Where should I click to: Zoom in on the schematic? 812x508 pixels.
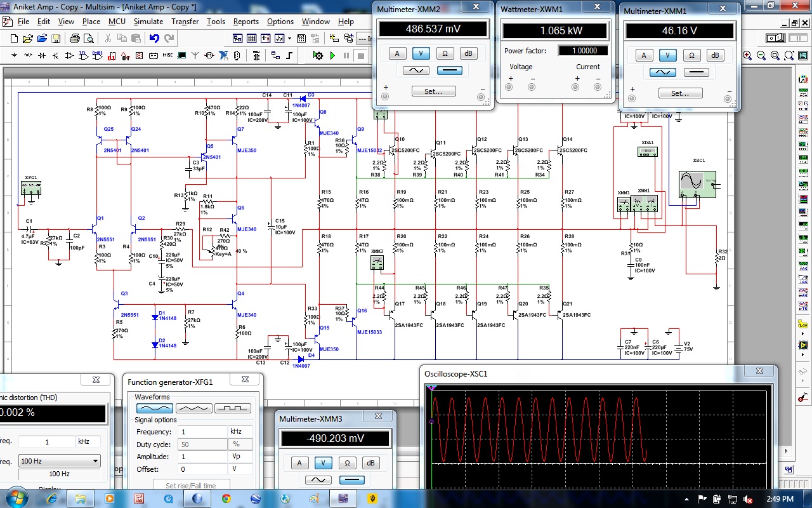point(747,55)
